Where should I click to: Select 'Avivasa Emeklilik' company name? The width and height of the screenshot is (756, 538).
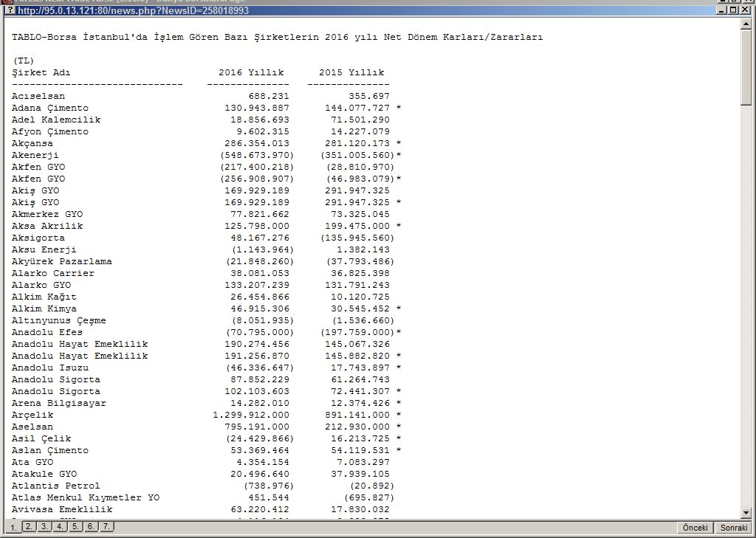pos(62,509)
